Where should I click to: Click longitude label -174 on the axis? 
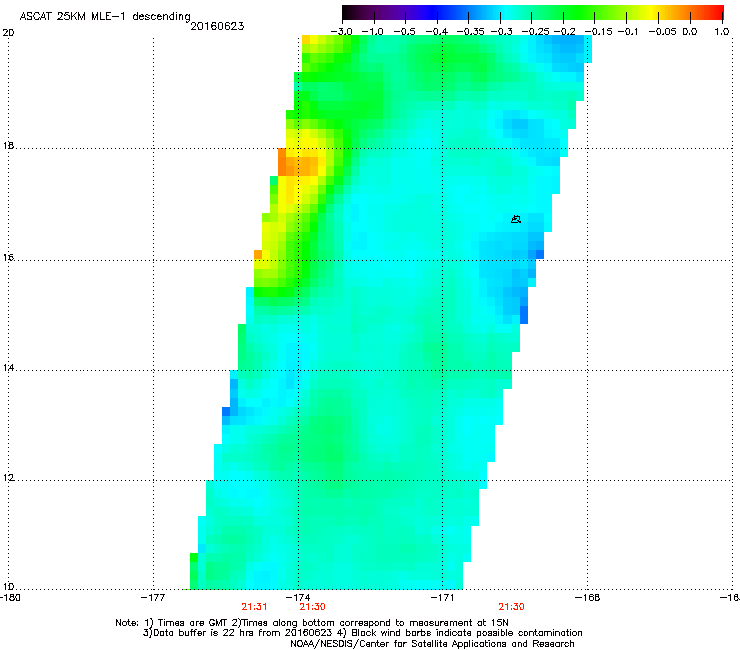298,598
